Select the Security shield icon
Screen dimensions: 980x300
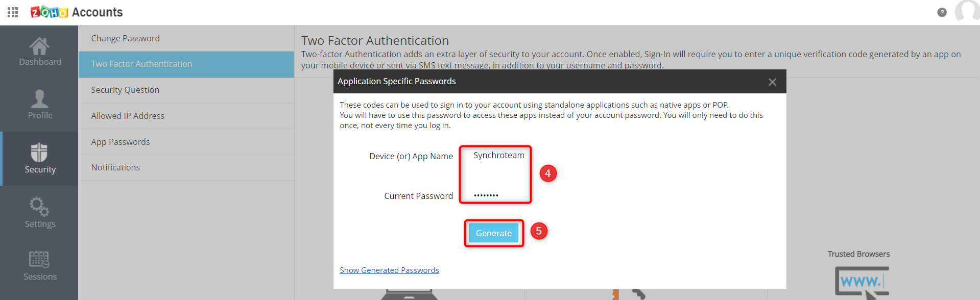tap(39, 152)
